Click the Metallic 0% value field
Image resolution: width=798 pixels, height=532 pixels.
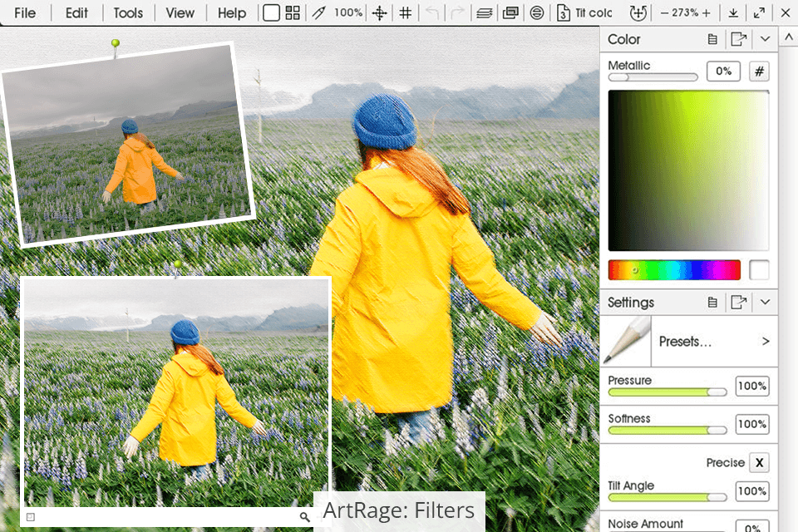pos(723,71)
